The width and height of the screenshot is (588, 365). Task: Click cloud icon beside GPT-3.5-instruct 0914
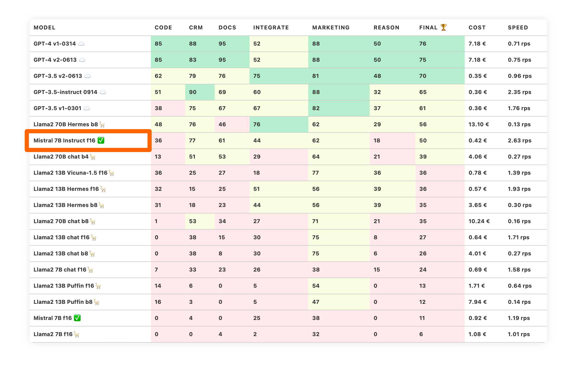click(103, 92)
